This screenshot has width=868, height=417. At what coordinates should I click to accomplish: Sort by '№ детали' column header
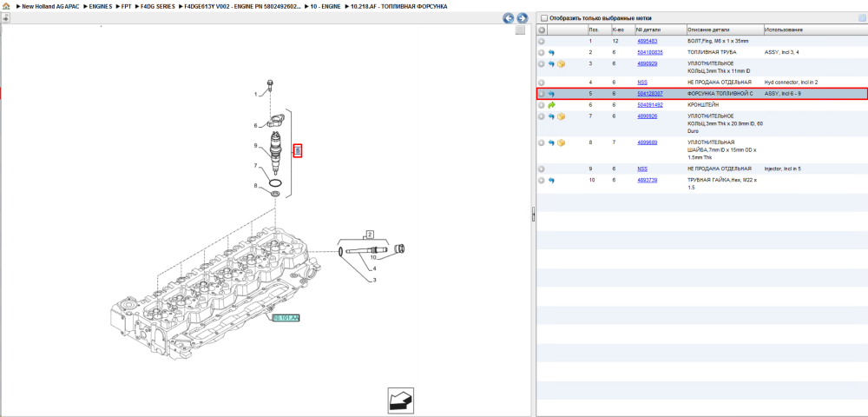660,30
